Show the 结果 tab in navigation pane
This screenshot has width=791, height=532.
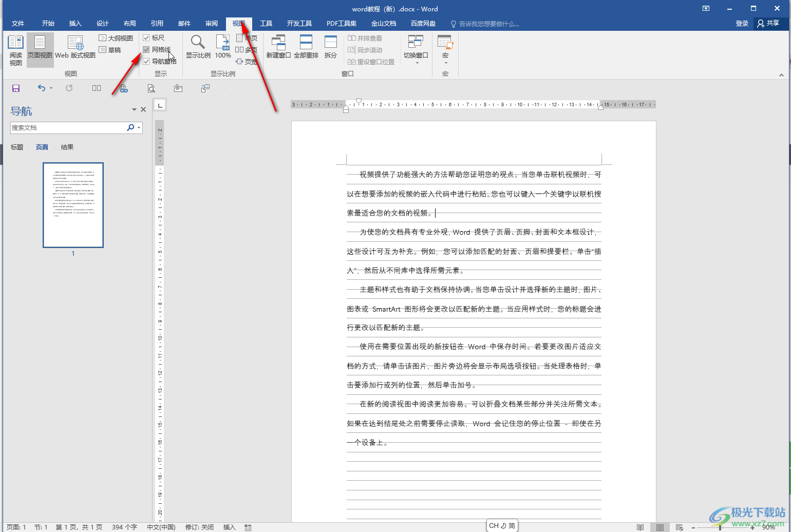tap(67, 147)
